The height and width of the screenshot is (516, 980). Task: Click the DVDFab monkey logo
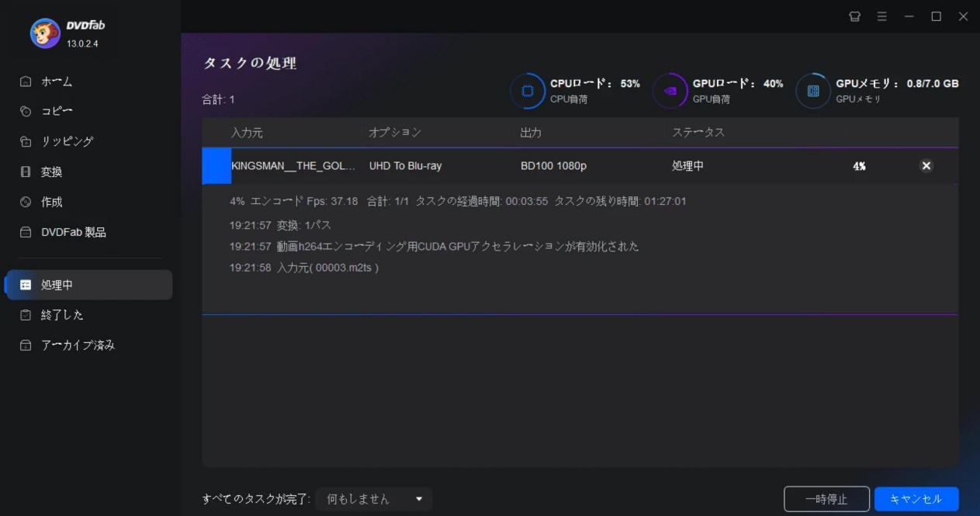pos(45,32)
